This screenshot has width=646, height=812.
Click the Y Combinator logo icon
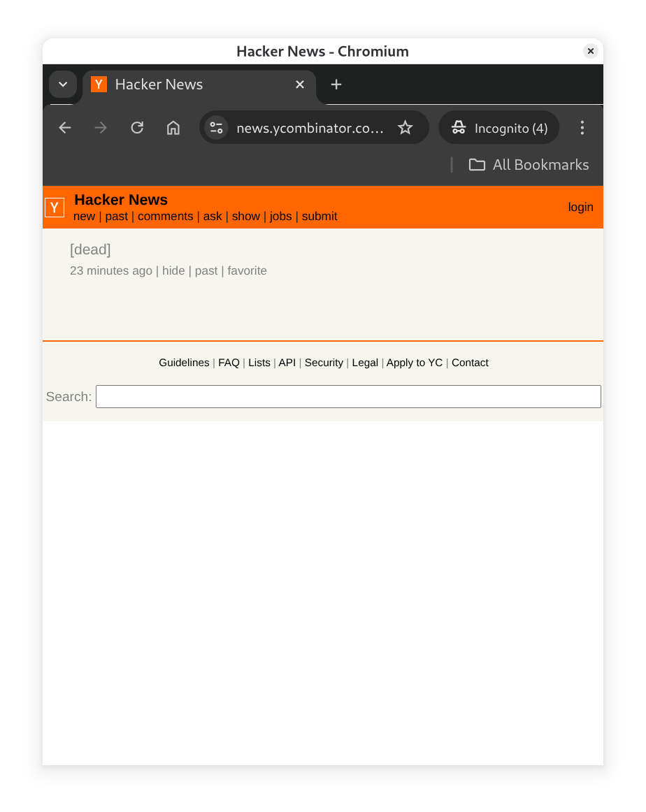click(54, 207)
